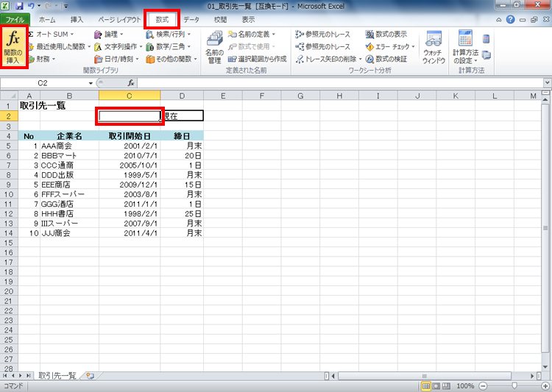
Task: Switch to the Insert (挿入) tab
Action: point(77,20)
